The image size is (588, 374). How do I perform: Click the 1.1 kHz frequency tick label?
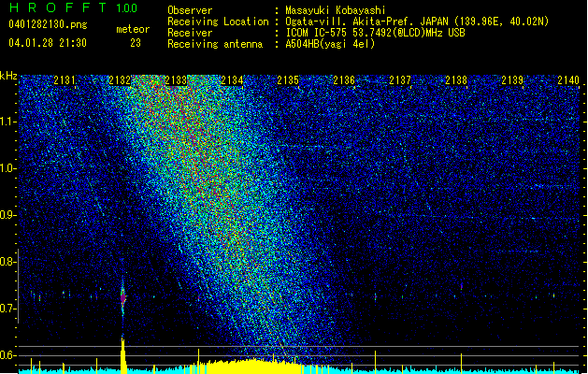tap(8, 122)
